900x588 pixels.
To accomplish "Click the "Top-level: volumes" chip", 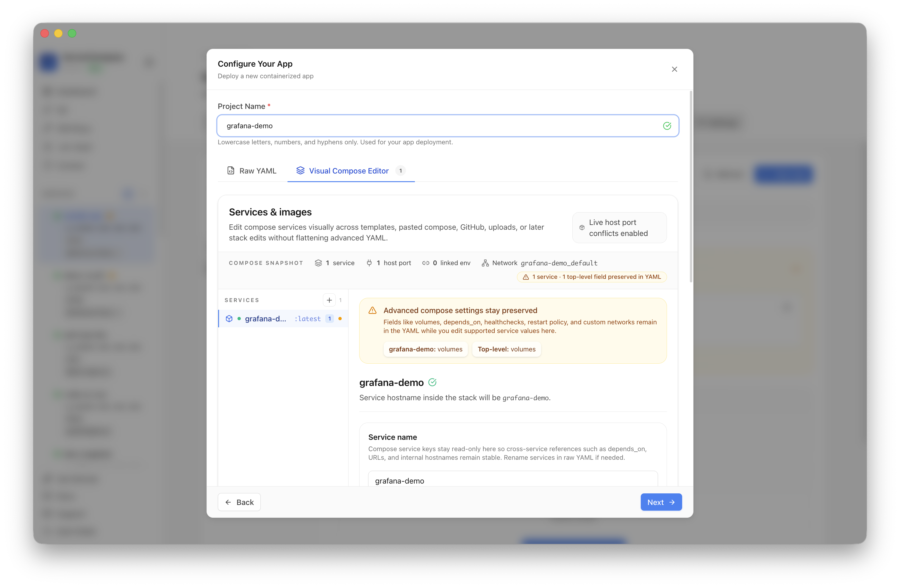I will coord(506,349).
